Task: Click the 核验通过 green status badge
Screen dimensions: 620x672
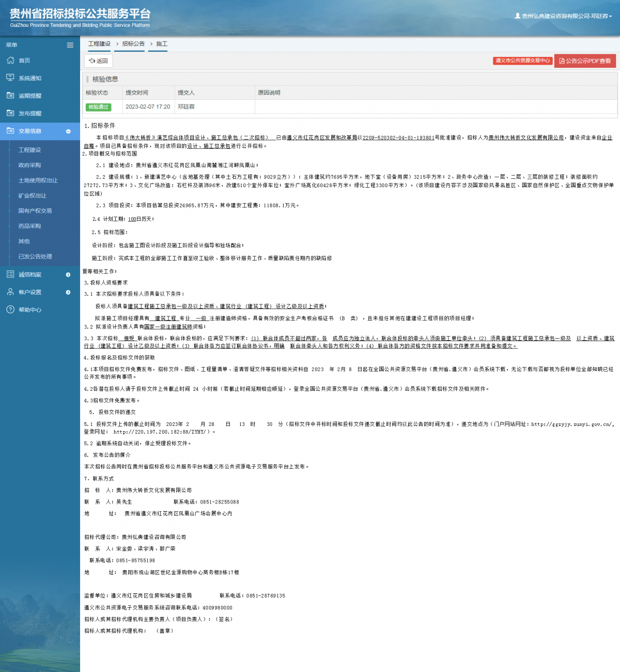Action: click(99, 107)
